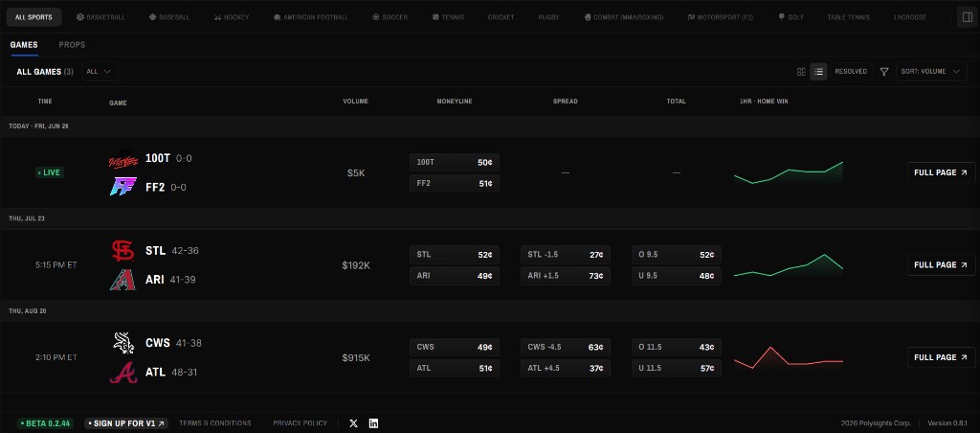Screen dimensions: 980x433
Task: Switch to the Props tab
Action: [x=72, y=45]
